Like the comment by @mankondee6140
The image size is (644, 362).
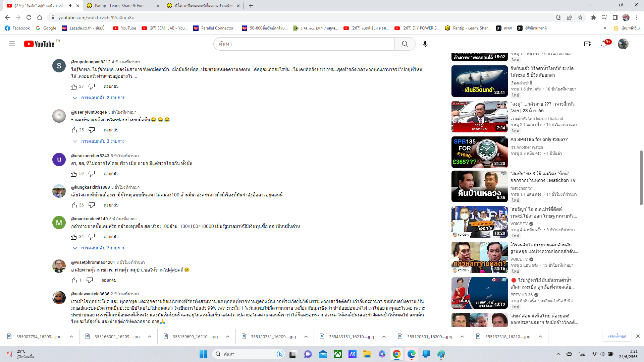coord(74,237)
